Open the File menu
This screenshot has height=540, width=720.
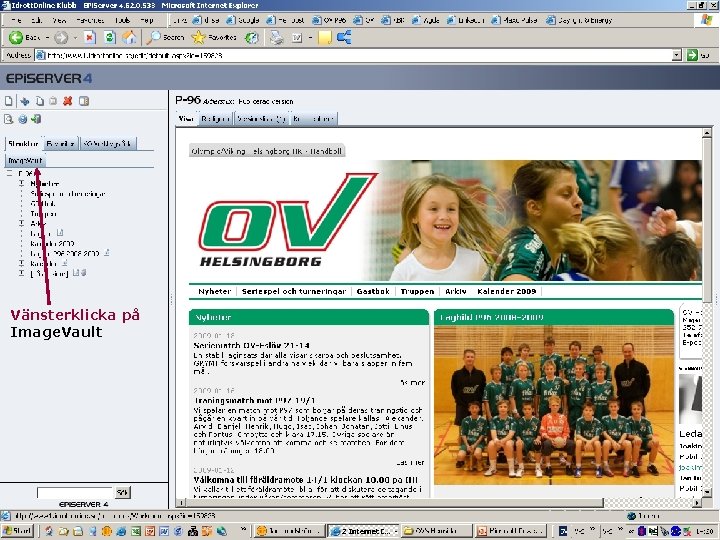click(x=17, y=20)
